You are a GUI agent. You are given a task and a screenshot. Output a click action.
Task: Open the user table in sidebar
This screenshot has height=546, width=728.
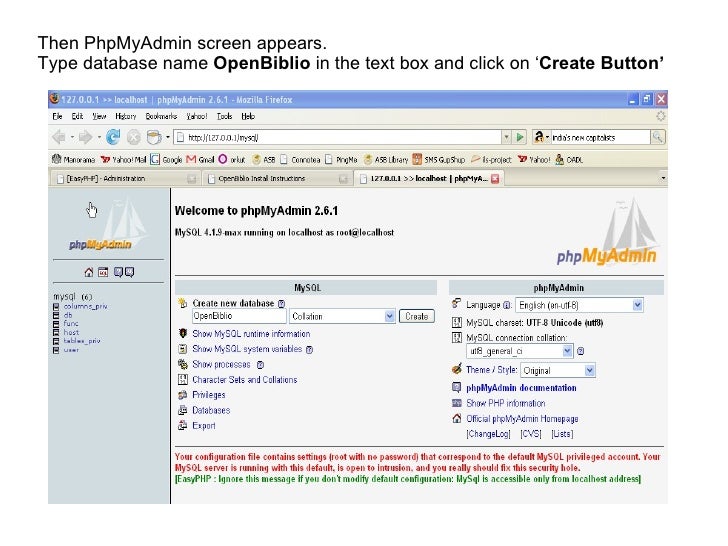[71, 350]
